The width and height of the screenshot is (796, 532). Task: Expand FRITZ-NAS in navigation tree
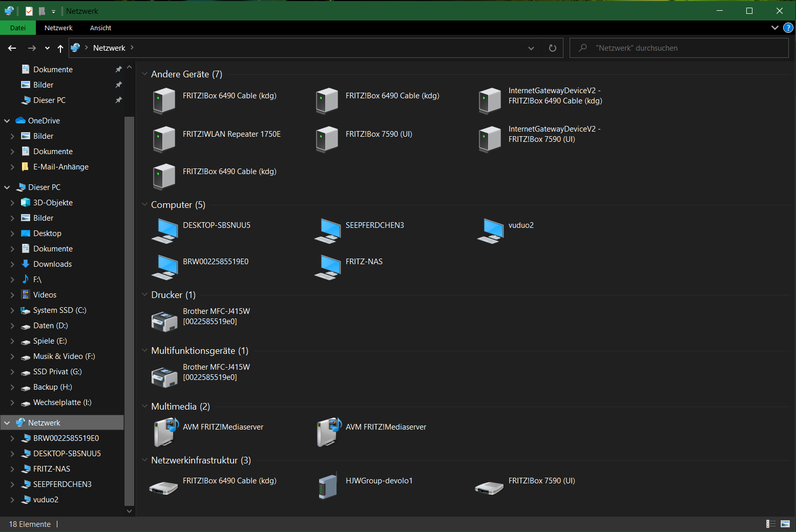(x=12, y=469)
